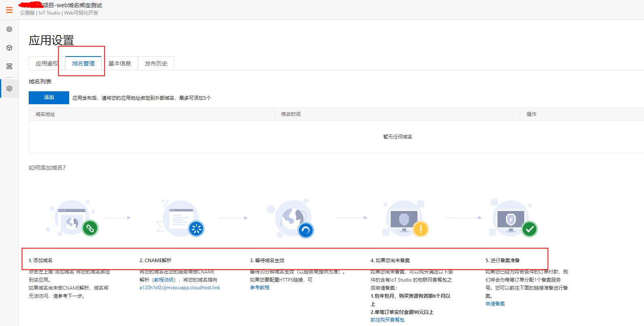Open the 参考教程 link
Screen dimensions: 644x326
pyautogui.click(x=260, y=288)
